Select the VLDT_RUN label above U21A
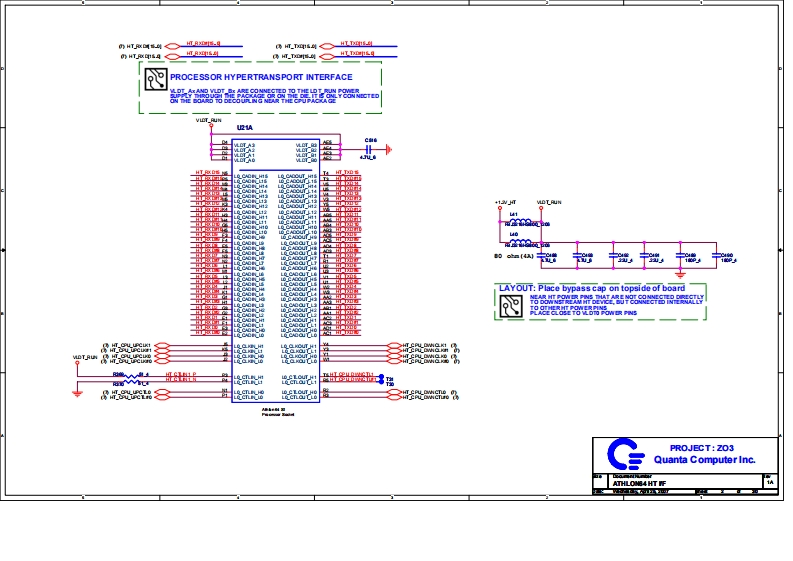This screenshot has height=561, width=793. click(208, 119)
